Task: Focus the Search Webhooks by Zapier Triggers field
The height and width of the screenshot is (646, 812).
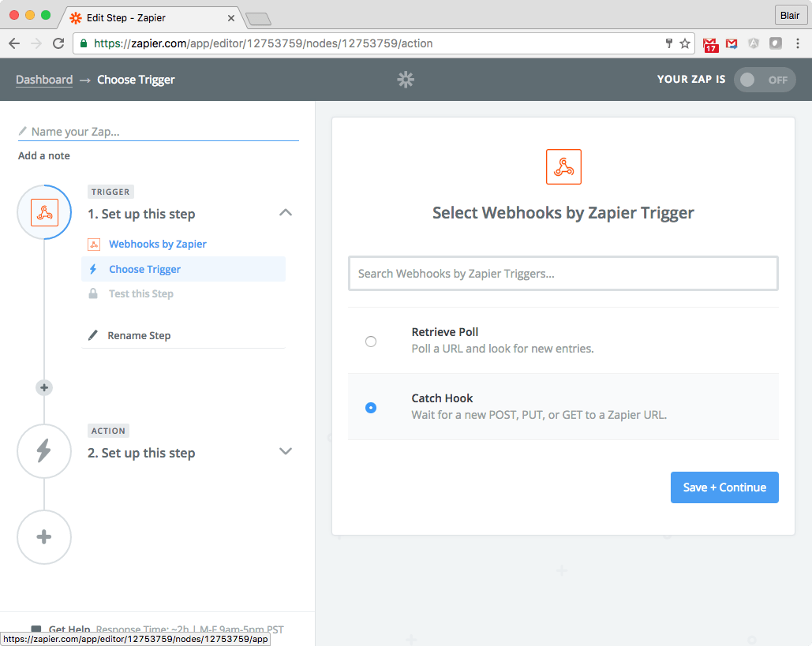Action: click(563, 273)
